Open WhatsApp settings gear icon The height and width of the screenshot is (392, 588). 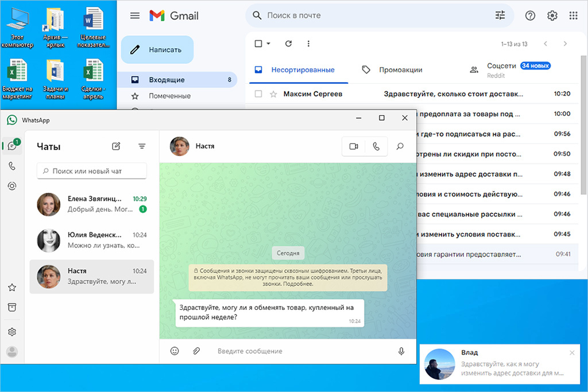coord(12,332)
